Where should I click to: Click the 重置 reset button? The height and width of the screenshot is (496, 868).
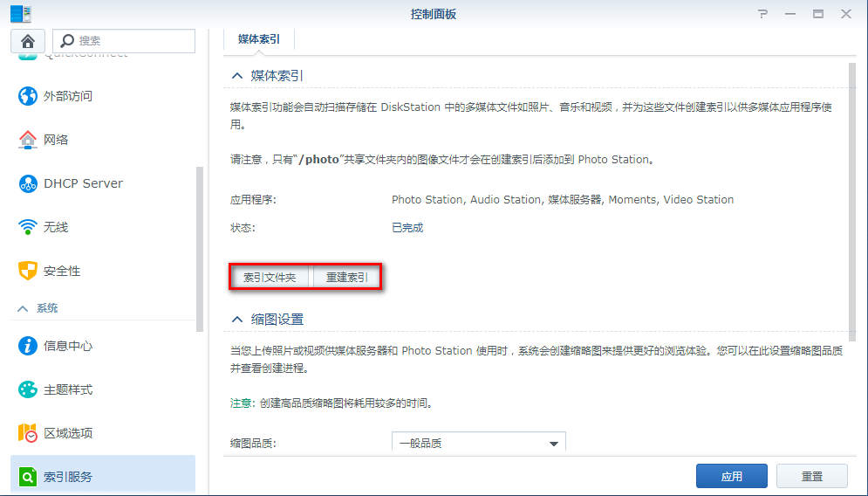(811, 476)
